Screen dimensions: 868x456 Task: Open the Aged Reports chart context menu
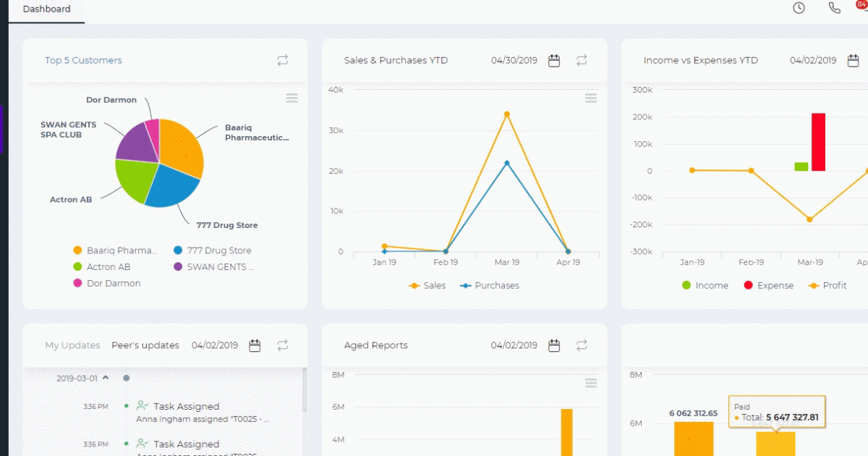591,384
